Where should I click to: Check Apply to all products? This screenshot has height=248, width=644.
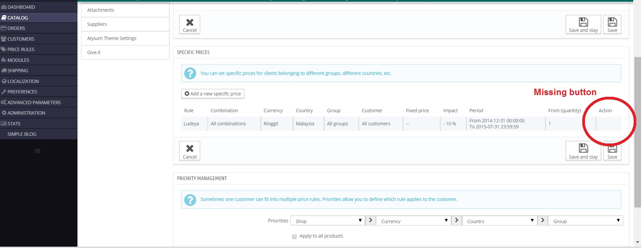(294, 236)
